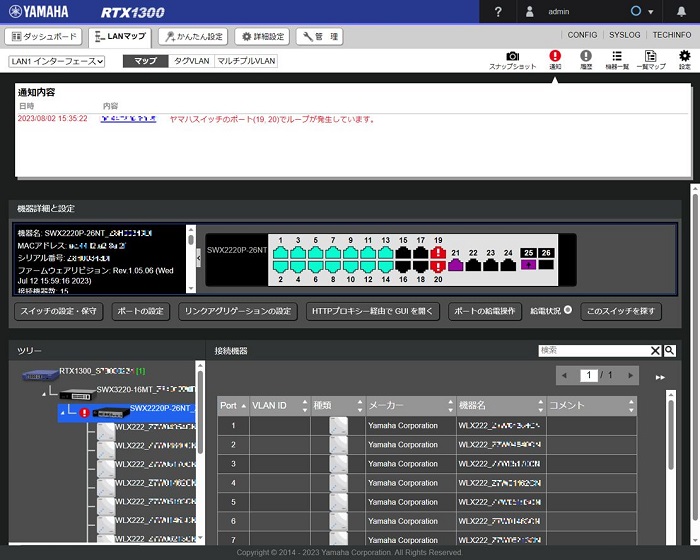Click the connected devices search field
Viewport: 700px width, 560px height.
[x=594, y=351]
